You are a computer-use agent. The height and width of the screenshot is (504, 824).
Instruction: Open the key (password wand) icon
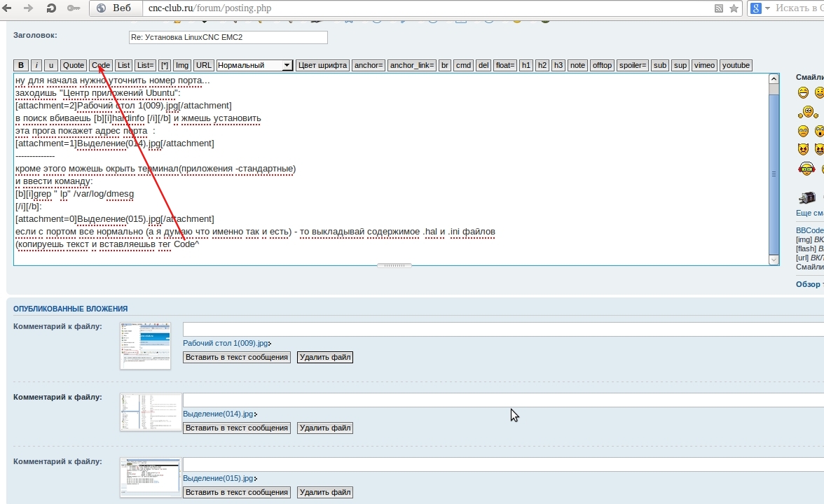(74, 8)
